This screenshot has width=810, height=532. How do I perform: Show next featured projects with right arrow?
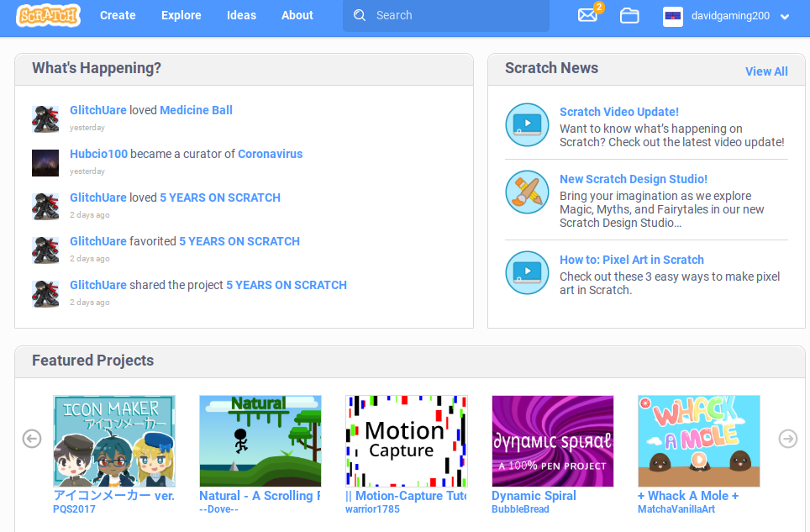point(788,439)
